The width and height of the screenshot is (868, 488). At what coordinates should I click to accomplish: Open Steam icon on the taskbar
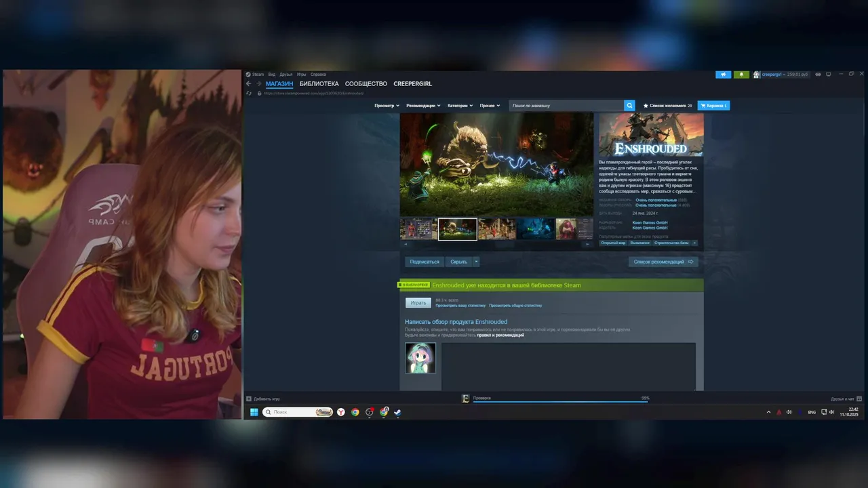pyautogui.click(x=397, y=412)
